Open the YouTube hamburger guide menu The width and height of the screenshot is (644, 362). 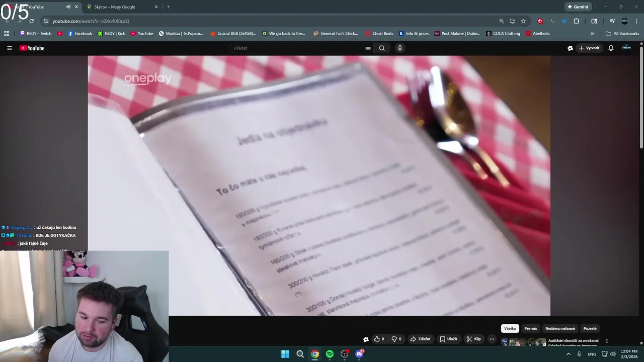click(9, 48)
